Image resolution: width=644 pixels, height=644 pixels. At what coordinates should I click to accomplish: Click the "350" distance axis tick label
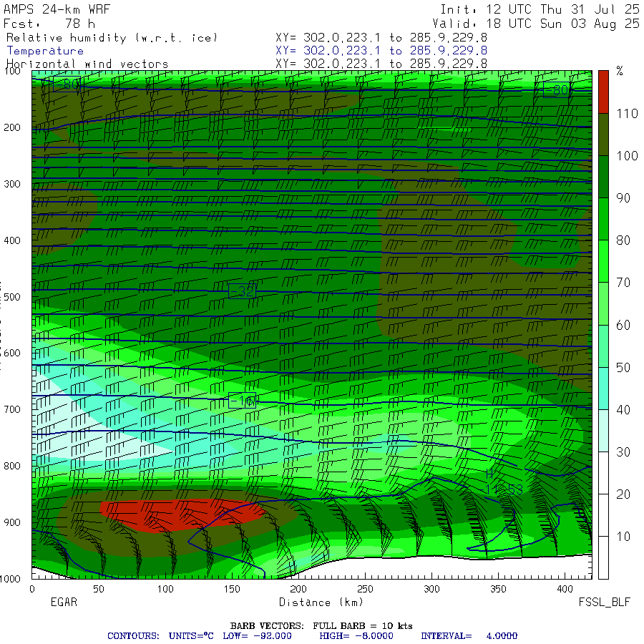click(x=498, y=589)
